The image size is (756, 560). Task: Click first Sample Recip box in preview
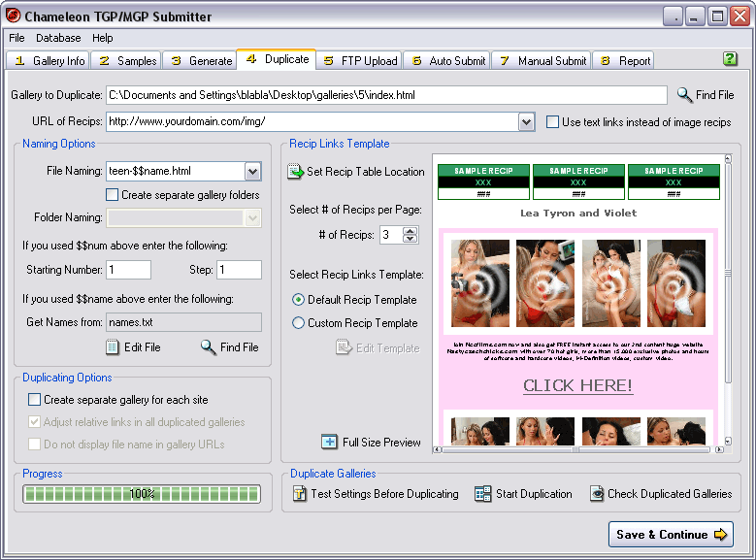(483, 181)
